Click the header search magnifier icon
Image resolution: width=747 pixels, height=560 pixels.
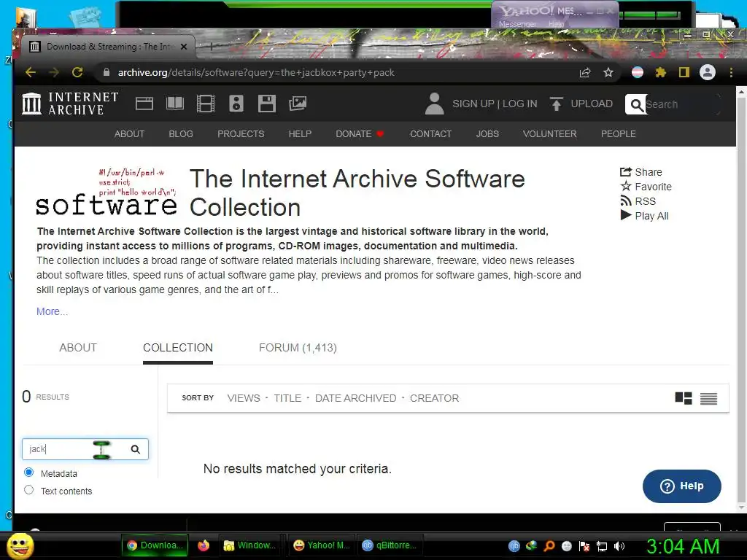pos(636,104)
